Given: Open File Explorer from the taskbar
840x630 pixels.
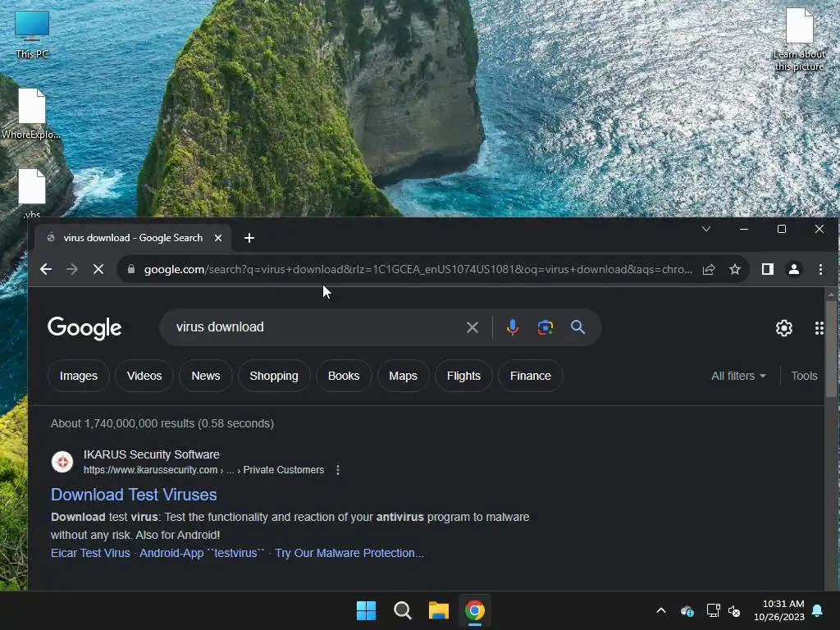Looking at the screenshot, I should pyautogui.click(x=438, y=610).
